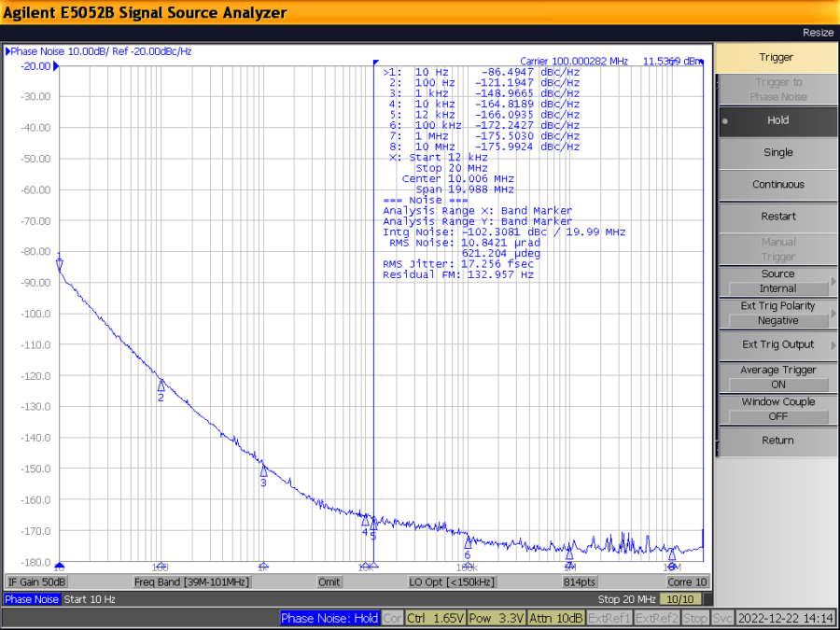The width and height of the screenshot is (840, 630).
Task: Select the Hold trigger mode
Action: pos(777,120)
